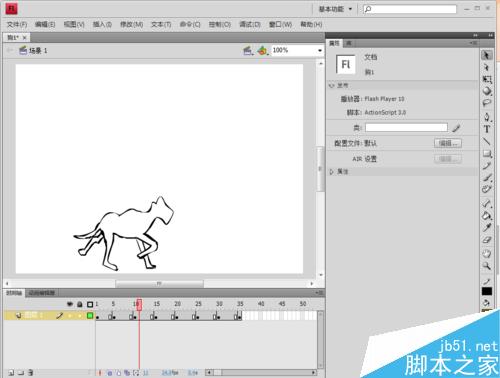Image resolution: width=500 pixels, height=378 pixels.
Task: Select the Rectangle tool
Action: coord(487,154)
